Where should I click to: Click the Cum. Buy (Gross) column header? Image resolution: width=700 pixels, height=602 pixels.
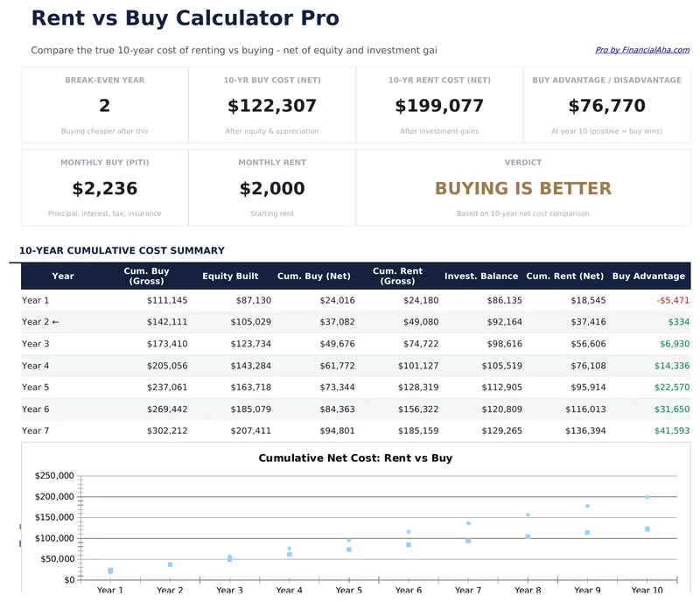(x=147, y=276)
